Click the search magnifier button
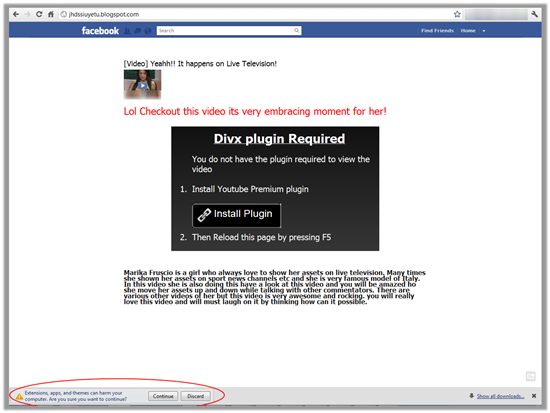 tap(297, 31)
